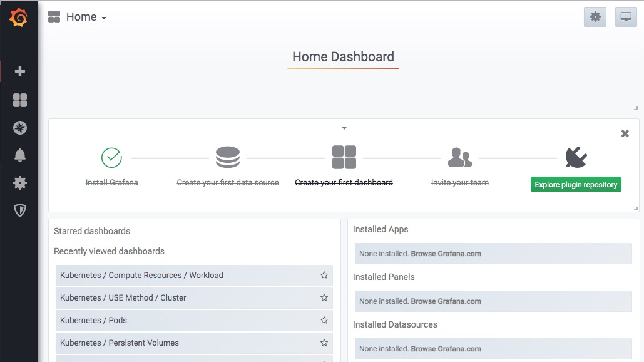Open the Dashboards grid icon in the sidebar
This screenshot has height=362, width=644.
pos(20,100)
